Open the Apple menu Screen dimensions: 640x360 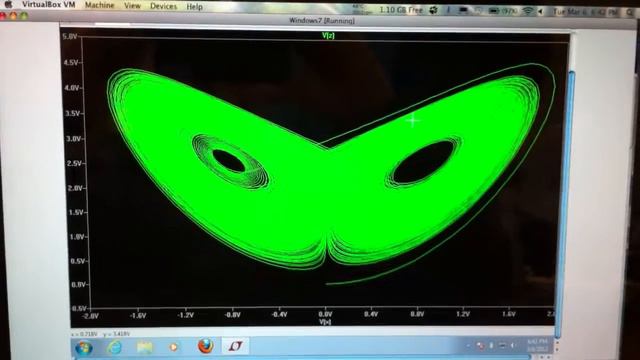point(8,4)
